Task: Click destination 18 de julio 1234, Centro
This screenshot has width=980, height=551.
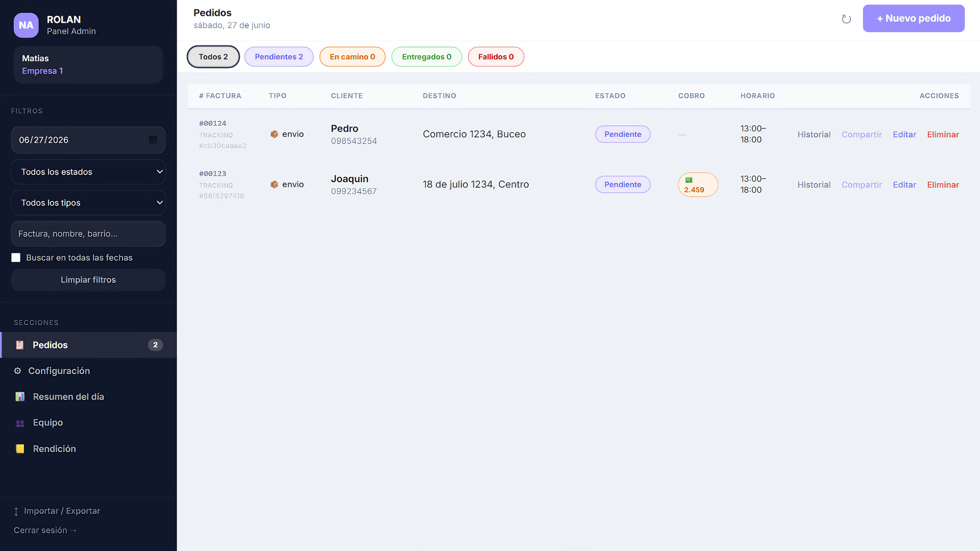Action: pos(476,184)
